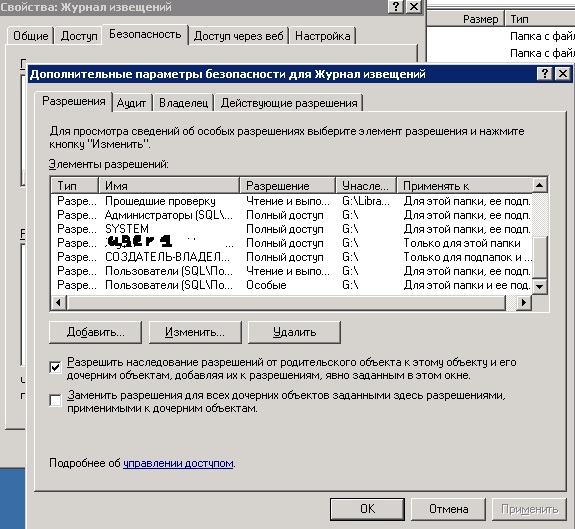Click the Удалить button
Image resolution: width=575 pixels, height=529 pixels.
[294, 332]
